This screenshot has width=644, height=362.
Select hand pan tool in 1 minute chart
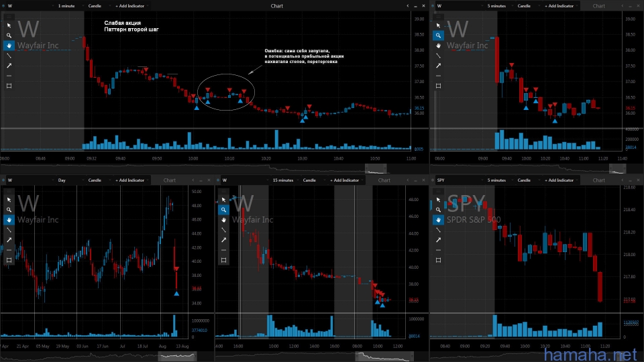point(9,46)
